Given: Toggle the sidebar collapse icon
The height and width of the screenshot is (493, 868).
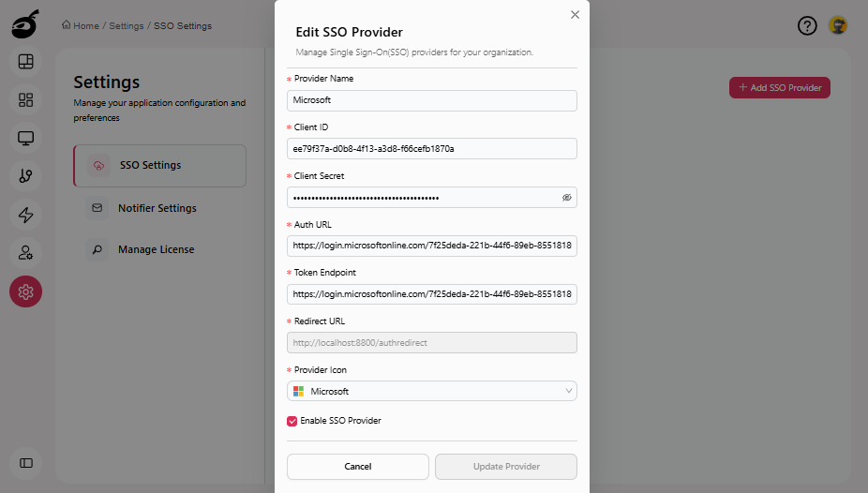Looking at the screenshot, I should point(26,463).
